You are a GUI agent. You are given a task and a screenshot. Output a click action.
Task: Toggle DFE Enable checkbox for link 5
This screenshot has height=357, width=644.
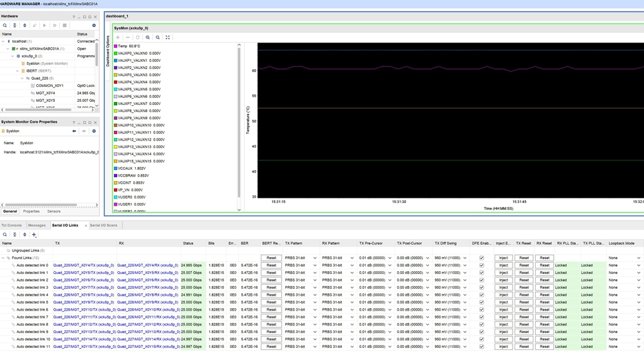481,302
